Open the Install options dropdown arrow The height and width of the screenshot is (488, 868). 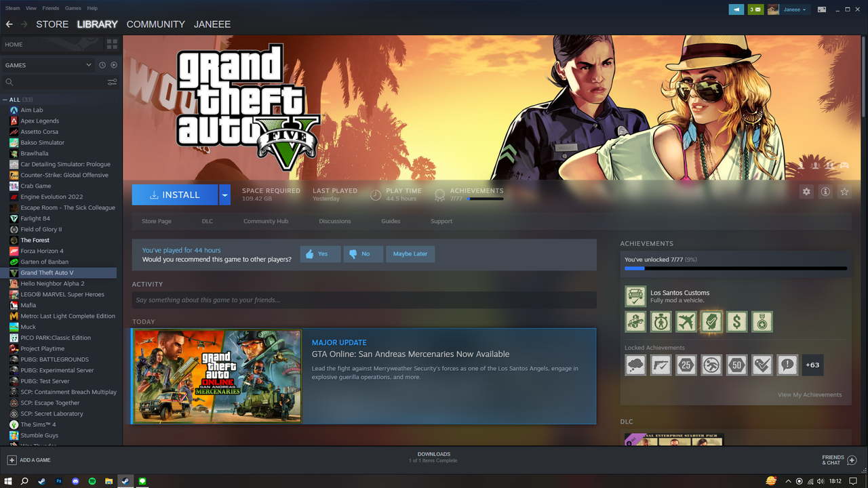tap(225, 195)
